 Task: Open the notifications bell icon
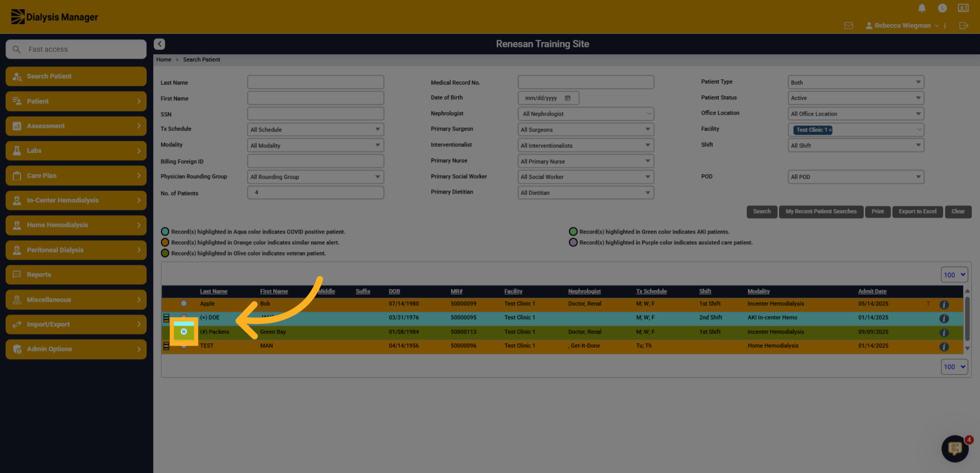coord(922,8)
